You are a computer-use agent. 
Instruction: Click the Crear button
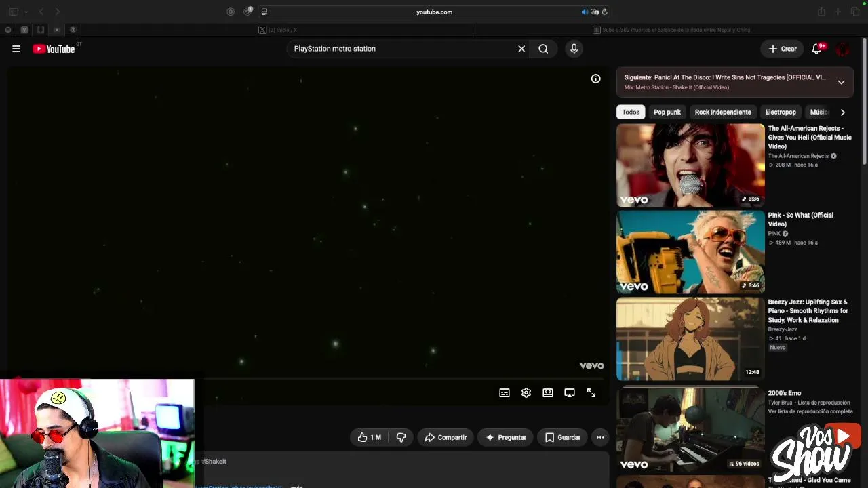[782, 49]
